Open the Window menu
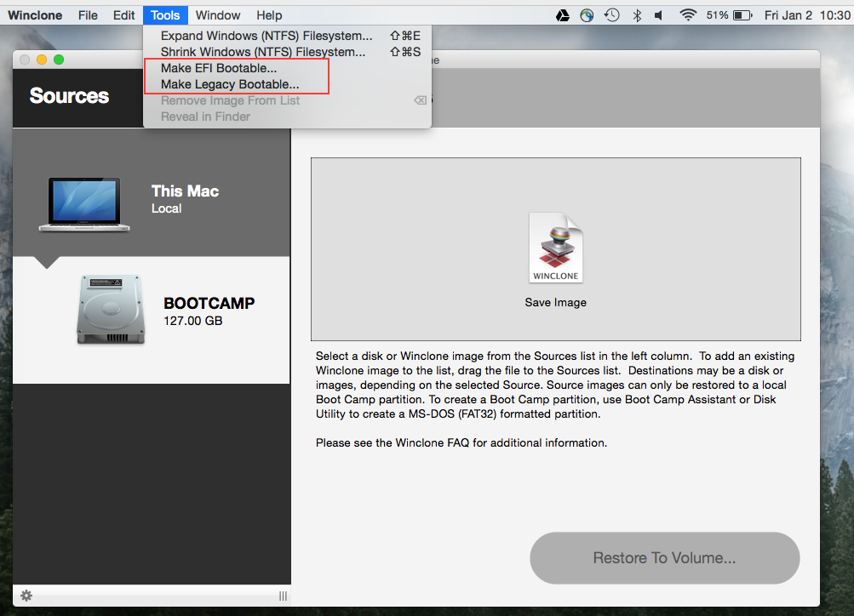854x616 pixels. click(x=218, y=15)
